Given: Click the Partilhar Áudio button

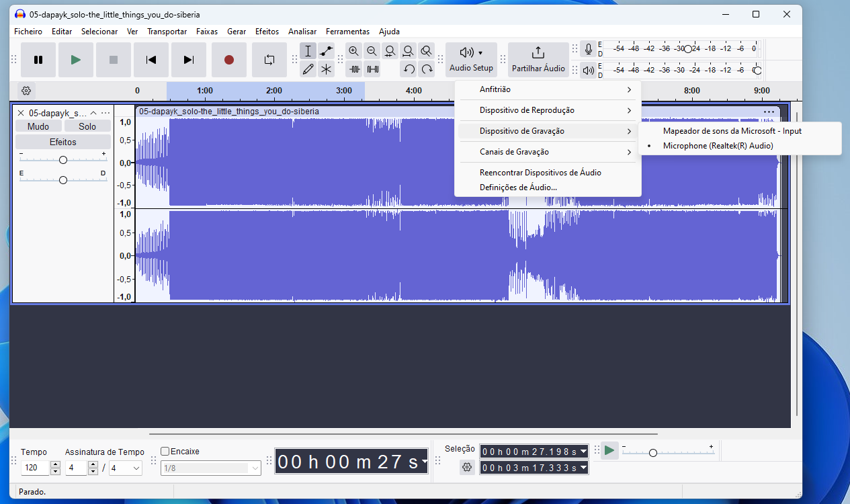Looking at the screenshot, I should [538, 60].
